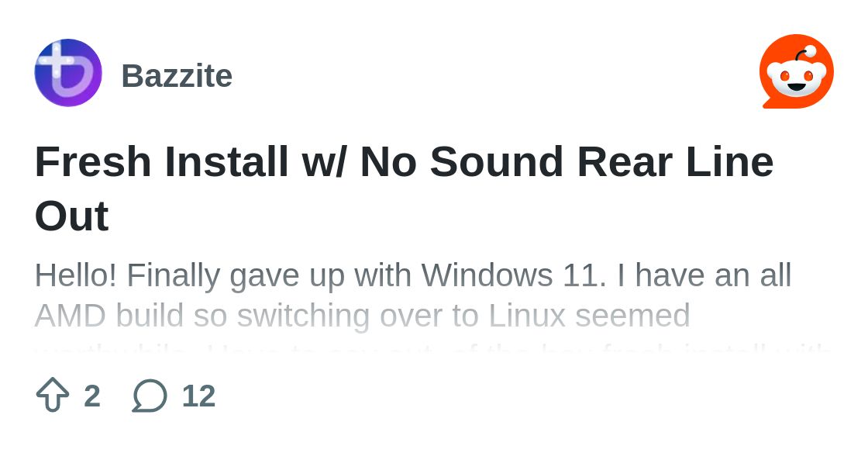The width and height of the screenshot is (868, 453).
Task: Click the upvote count number 2
Action: (92, 396)
